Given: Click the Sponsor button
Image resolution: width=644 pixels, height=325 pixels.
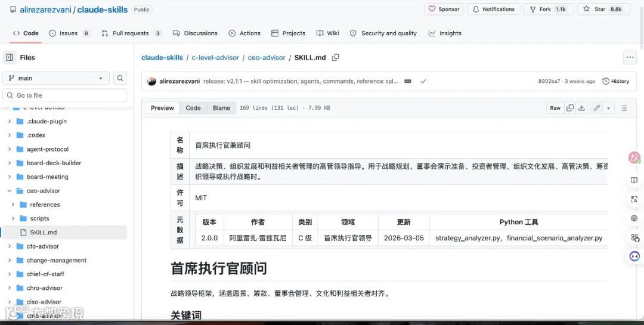Looking at the screenshot, I should point(444,9).
